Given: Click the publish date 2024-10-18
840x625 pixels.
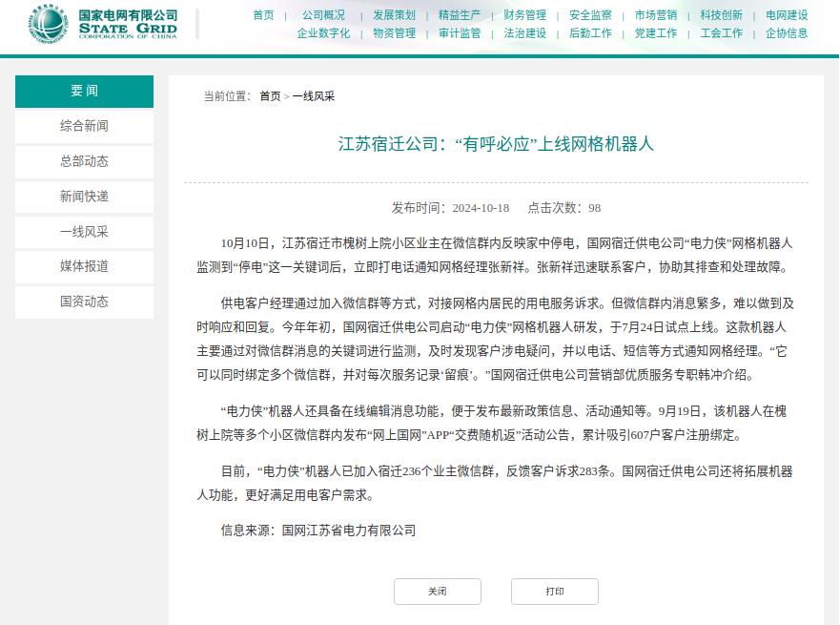Looking at the screenshot, I should [x=481, y=208].
